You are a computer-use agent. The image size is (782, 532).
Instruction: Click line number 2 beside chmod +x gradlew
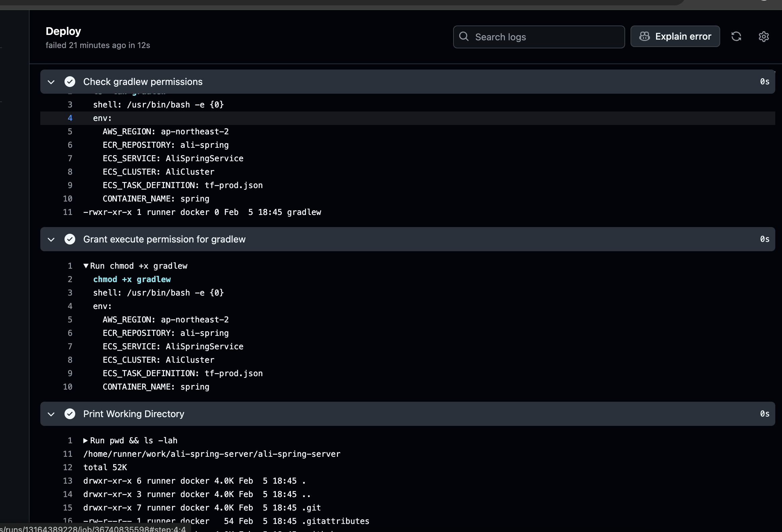click(x=70, y=279)
